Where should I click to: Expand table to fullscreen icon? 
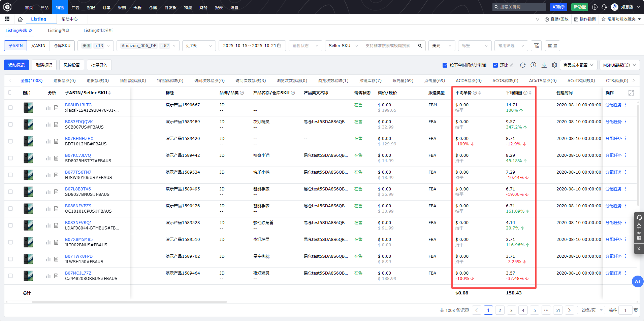[631, 93]
